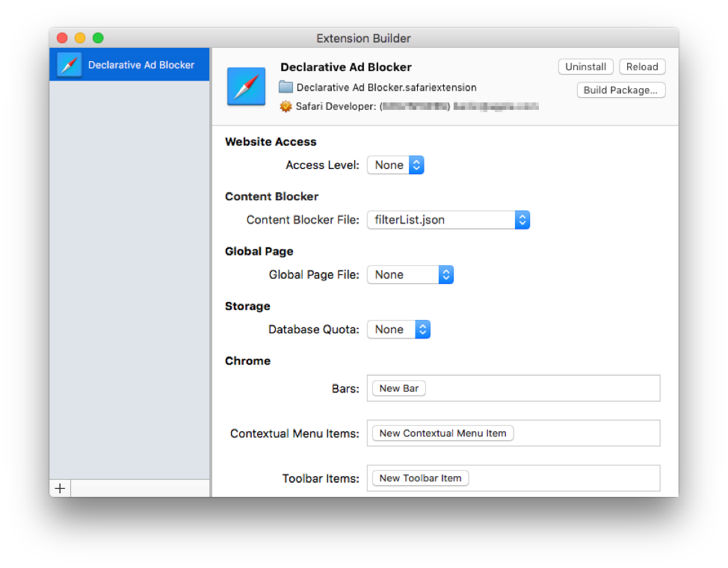Viewport: 728px width, 568px height.
Task: Open the Global Page File dropdown
Action: 410,275
